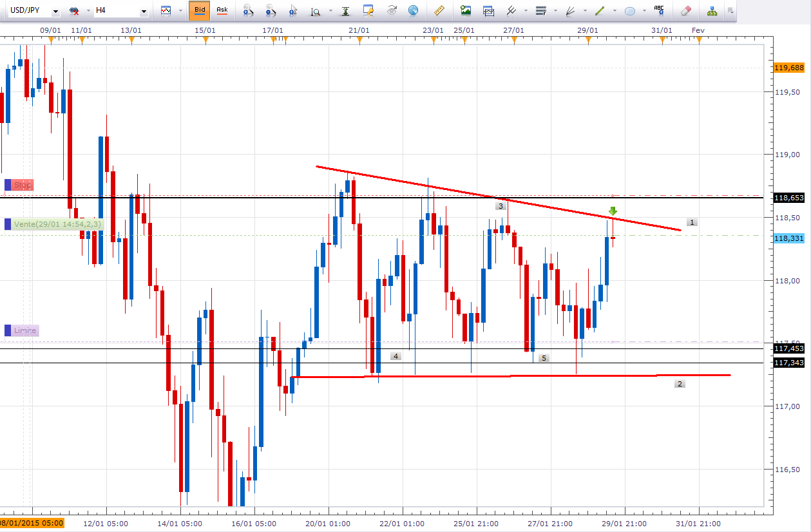Click the orange marker under 15/01

pos(205,41)
